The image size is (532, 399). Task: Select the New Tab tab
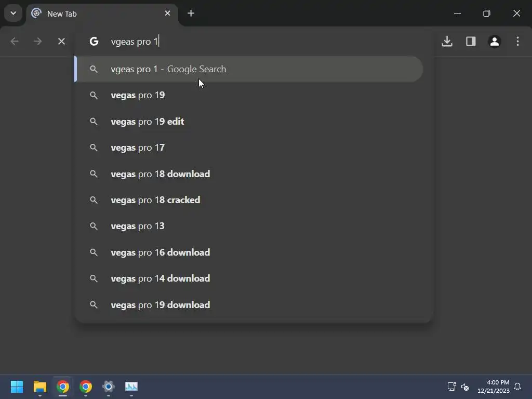(101, 14)
